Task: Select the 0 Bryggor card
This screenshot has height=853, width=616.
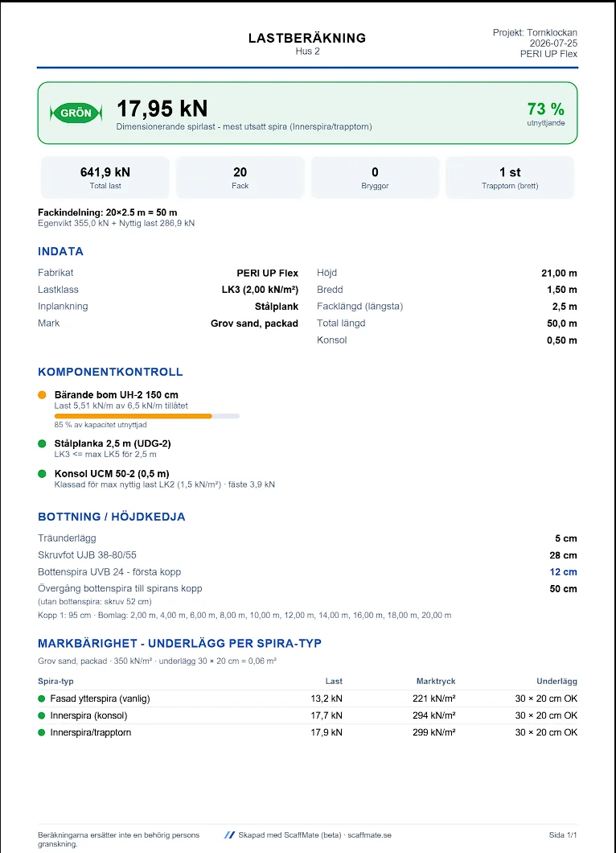Action: pos(375,177)
